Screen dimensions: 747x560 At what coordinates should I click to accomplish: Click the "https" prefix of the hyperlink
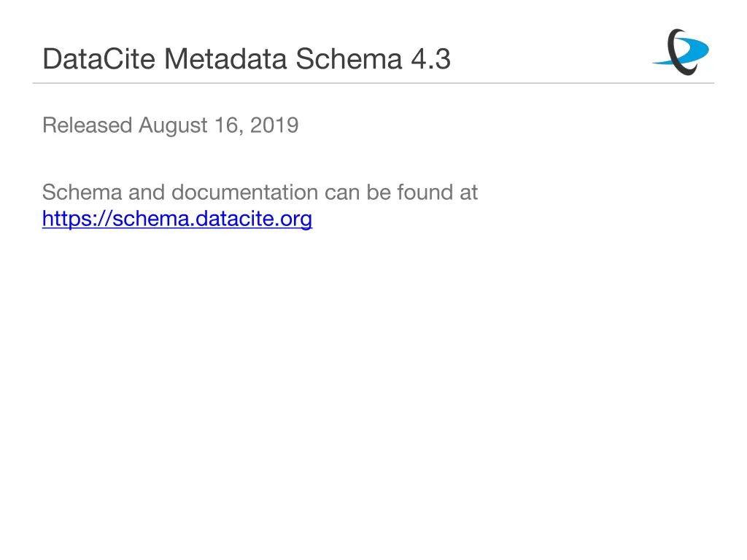pos(62,218)
